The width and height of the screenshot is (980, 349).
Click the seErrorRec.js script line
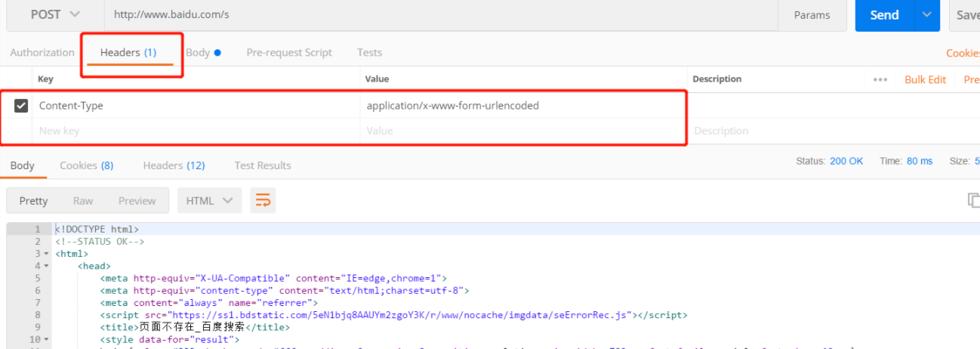pos(393,315)
